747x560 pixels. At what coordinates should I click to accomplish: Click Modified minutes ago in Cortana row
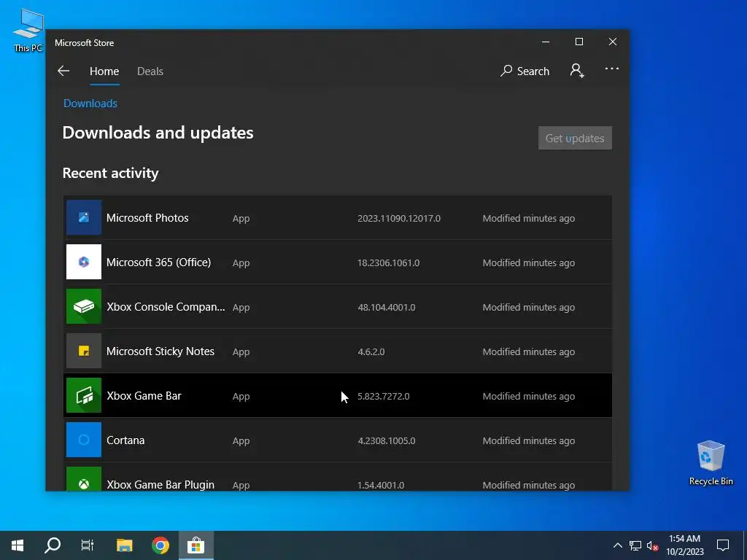528,441
